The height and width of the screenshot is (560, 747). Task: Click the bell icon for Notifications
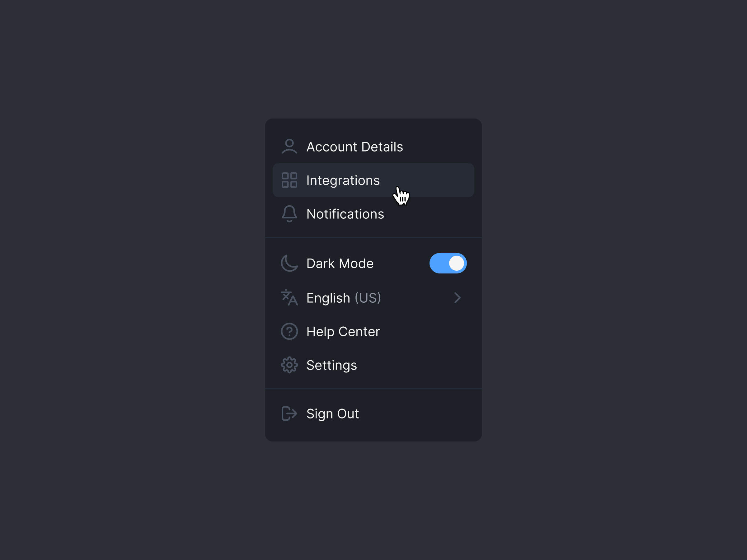[289, 214]
